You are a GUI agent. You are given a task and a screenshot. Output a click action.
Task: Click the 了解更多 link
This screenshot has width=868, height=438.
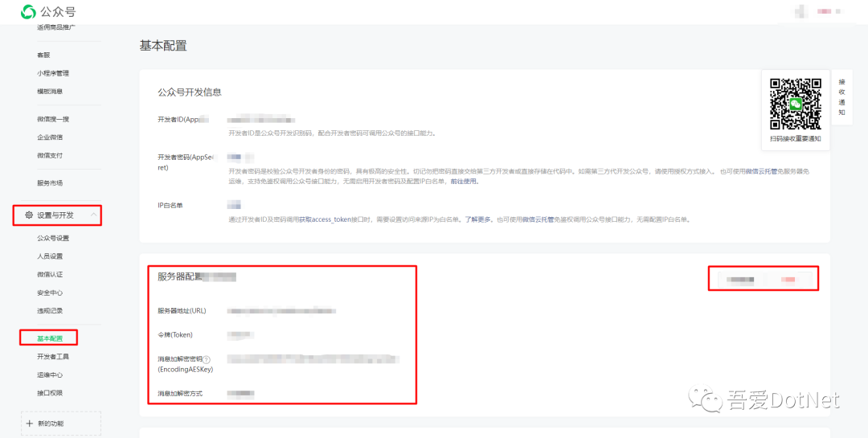[478, 220]
